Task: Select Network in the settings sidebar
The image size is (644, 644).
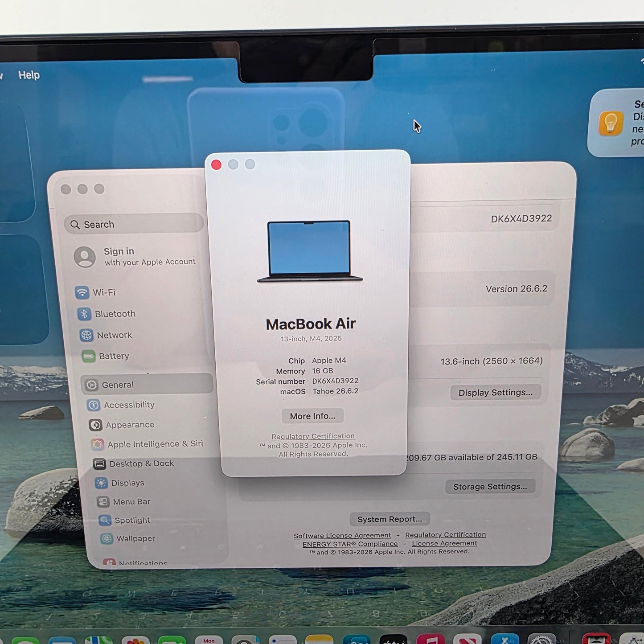Action: pyautogui.click(x=106, y=335)
